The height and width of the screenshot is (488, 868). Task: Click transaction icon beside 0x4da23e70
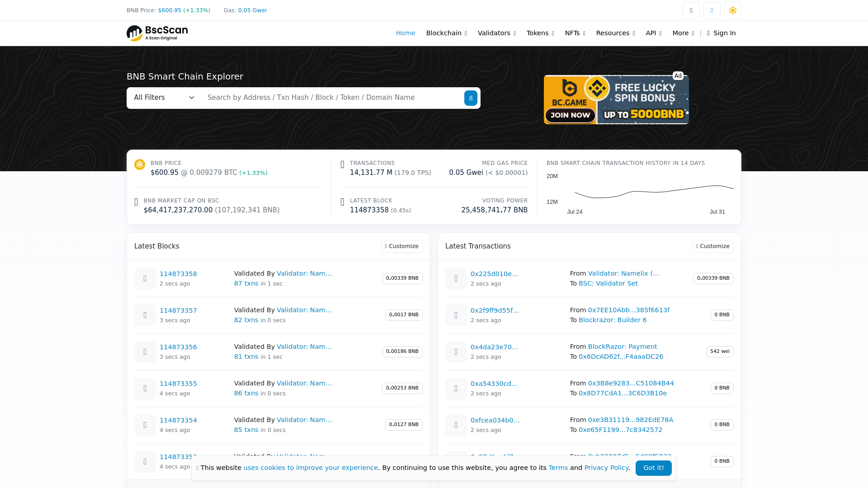point(456,352)
